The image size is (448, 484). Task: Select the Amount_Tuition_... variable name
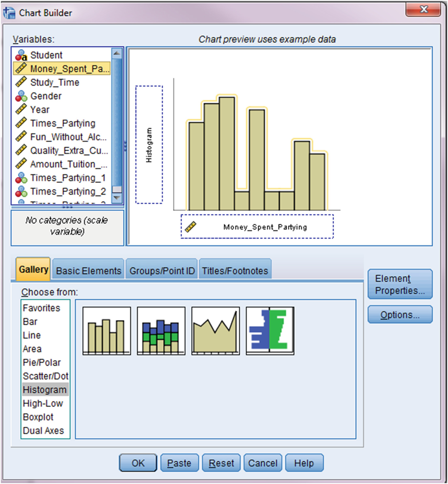(69, 164)
